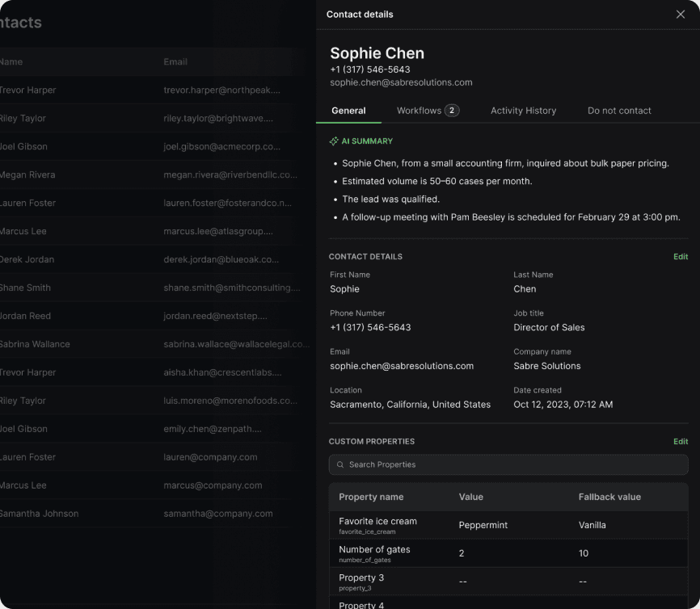Viewport: 700px width, 609px height.
Task: Click the aisha.khan@crescentlabs email
Action: [222, 372]
